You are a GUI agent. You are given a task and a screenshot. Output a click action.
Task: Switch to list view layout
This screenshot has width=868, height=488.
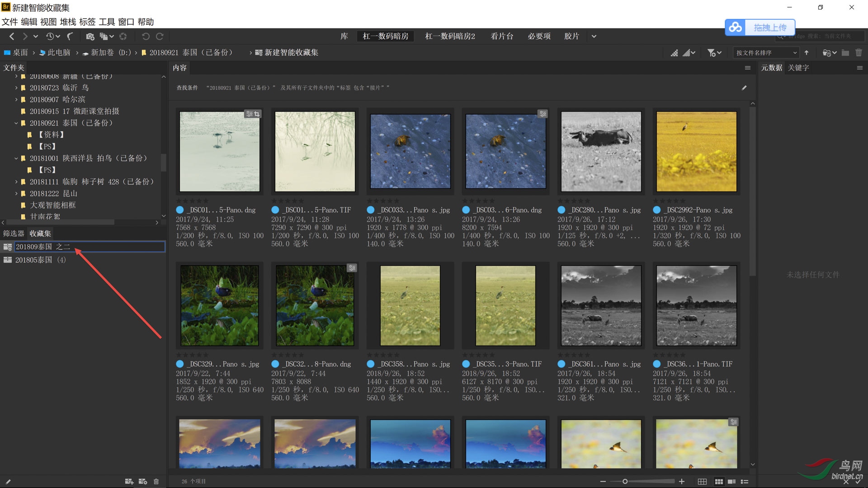pos(745,482)
